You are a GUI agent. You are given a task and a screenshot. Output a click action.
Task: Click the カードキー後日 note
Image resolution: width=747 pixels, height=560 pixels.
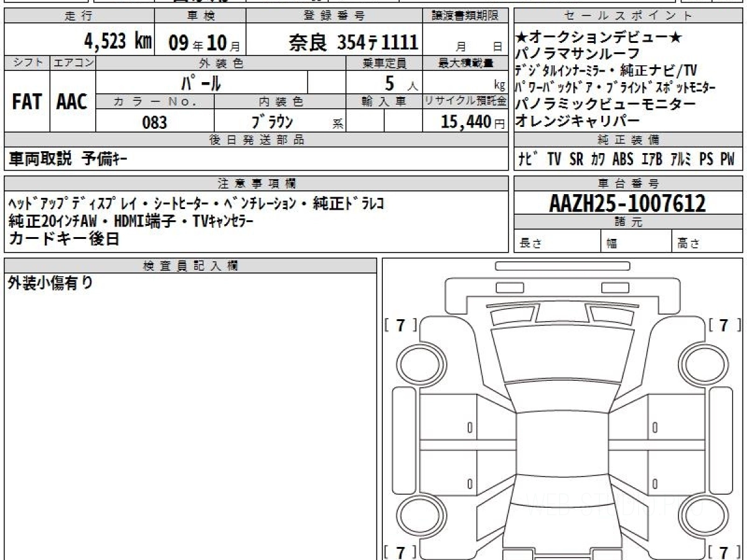tap(63, 239)
